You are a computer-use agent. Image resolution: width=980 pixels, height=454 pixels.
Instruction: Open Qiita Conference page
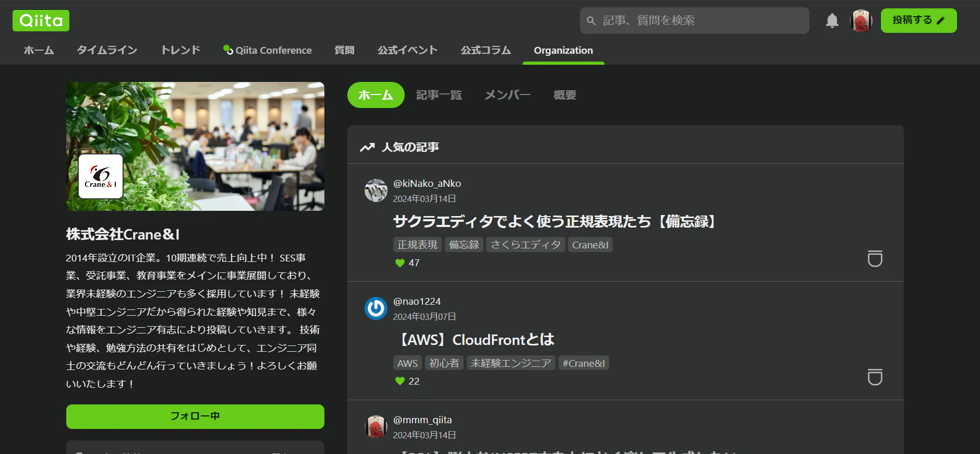pyautogui.click(x=267, y=50)
